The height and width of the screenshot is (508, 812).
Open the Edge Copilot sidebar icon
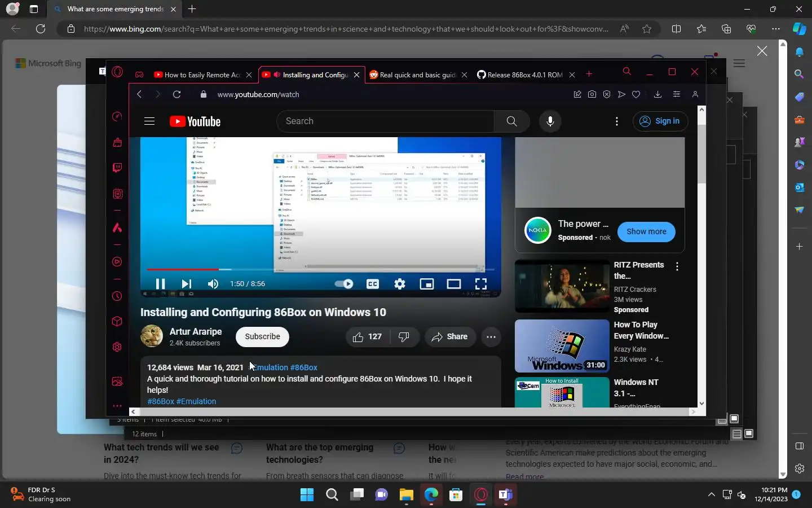pos(799,29)
